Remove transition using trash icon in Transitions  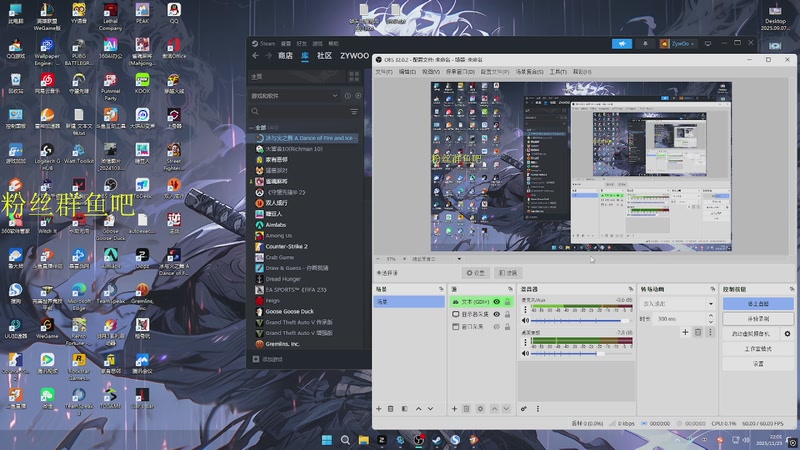click(x=698, y=332)
